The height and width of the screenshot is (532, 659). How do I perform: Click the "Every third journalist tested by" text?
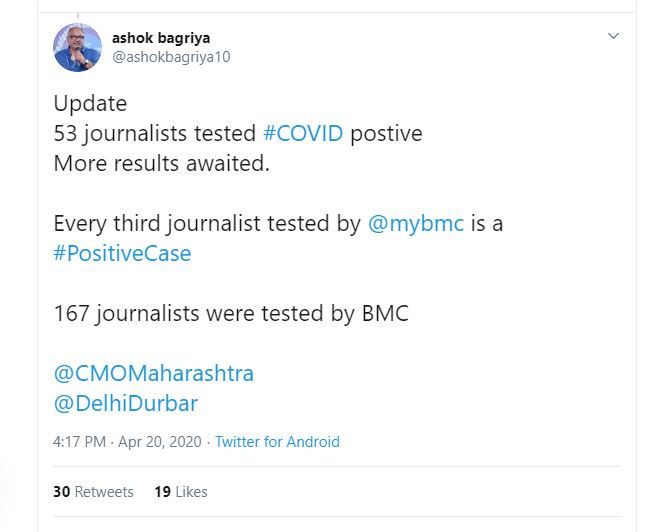[207, 223]
